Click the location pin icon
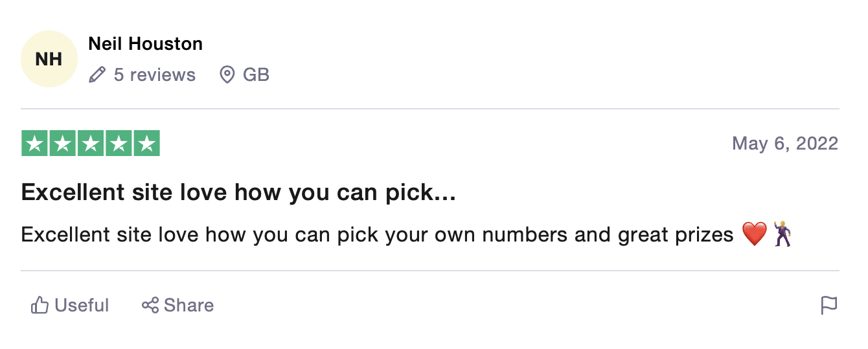The width and height of the screenshot is (868, 349). pos(227,75)
